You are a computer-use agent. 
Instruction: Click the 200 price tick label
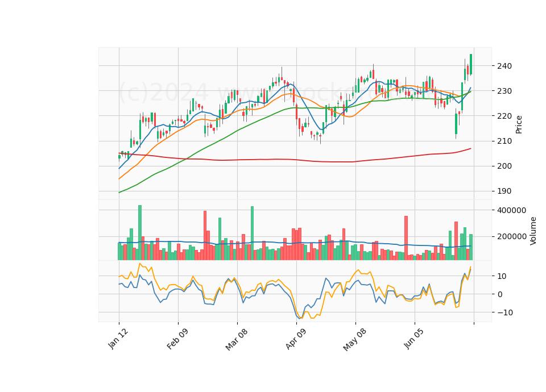click(x=505, y=166)
